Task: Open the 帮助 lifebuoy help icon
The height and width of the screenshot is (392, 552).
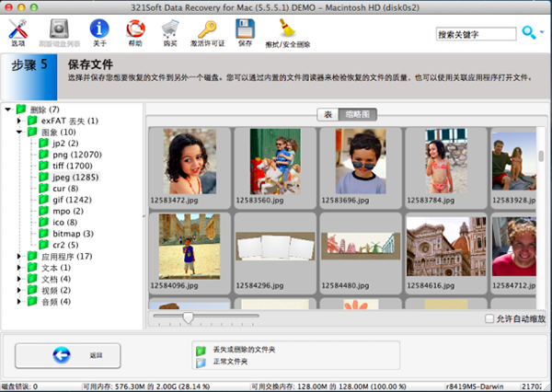Action: 135,29
